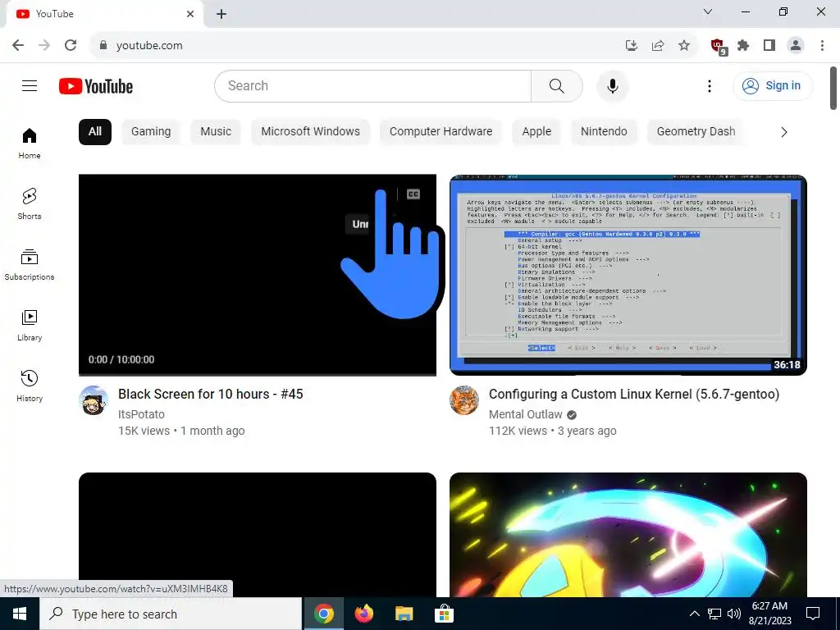
Task: Select the Microsoft Windows chip
Action: pos(311,132)
